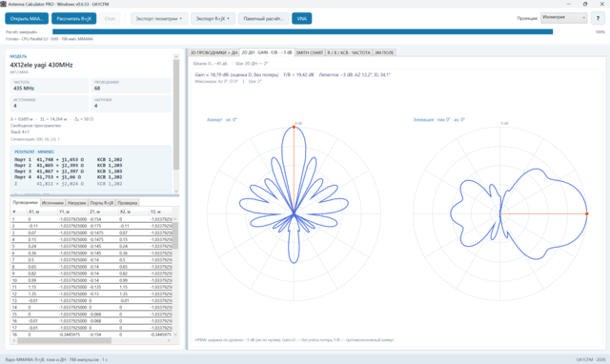Switch to R / X / КСВ · ЧАСТОТА tab

(x=349, y=52)
